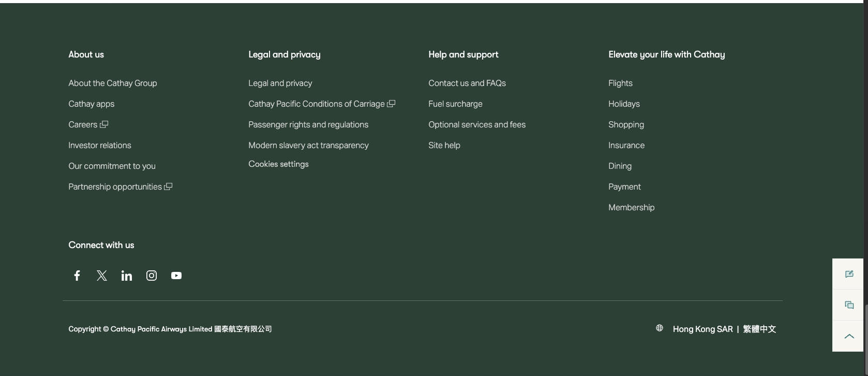Image resolution: width=868 pixels, height=376 pixels.
Task: Click the globe region icon
Action: [660, 328]
